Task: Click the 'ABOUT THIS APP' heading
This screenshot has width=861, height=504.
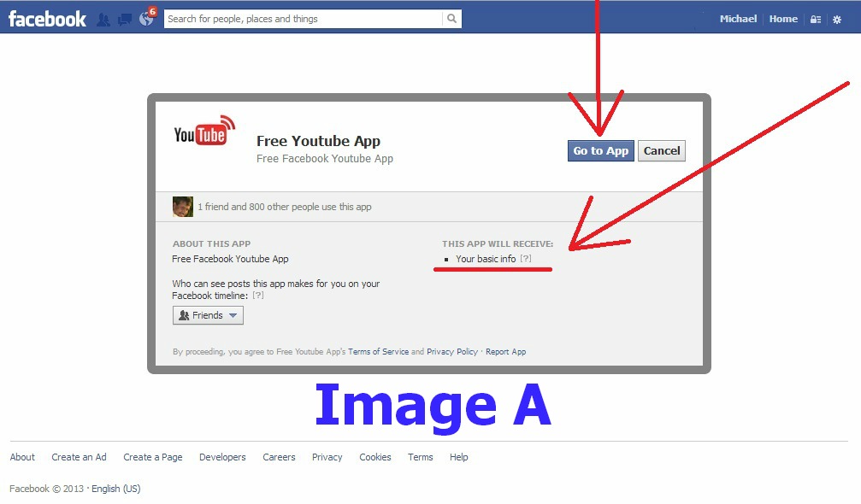Action: (x=211, y=243)
